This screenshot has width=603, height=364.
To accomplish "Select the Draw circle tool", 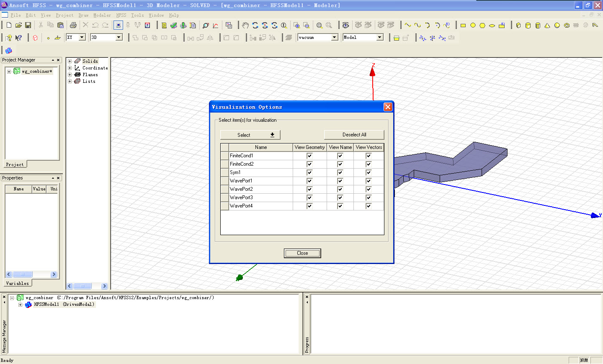I will click(473, 25).
